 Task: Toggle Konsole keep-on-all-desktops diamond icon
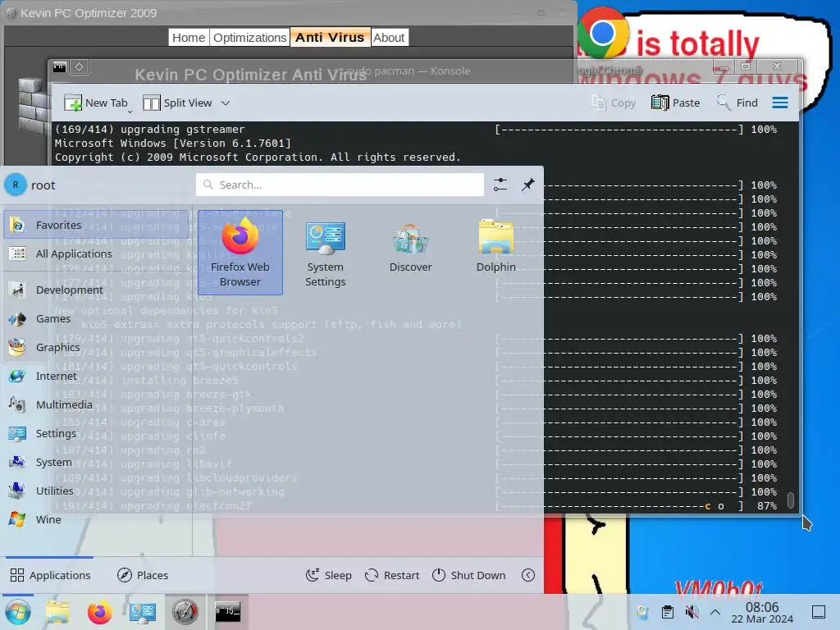(80, 67)
